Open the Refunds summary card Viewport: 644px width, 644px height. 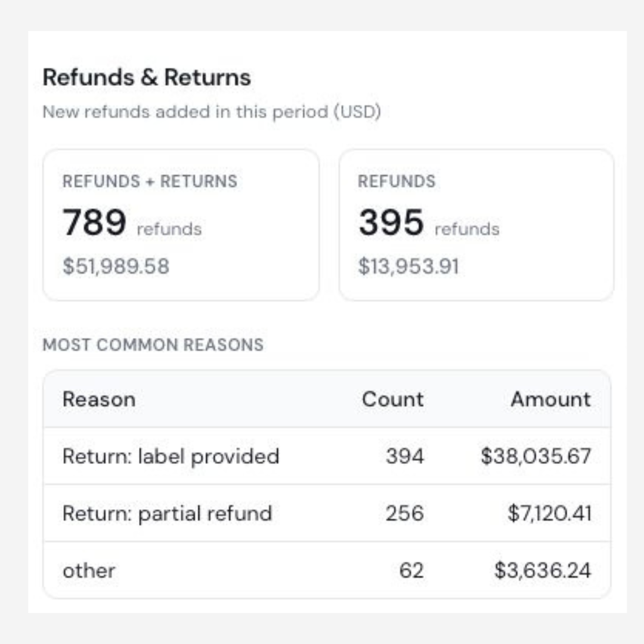[476, 225]
